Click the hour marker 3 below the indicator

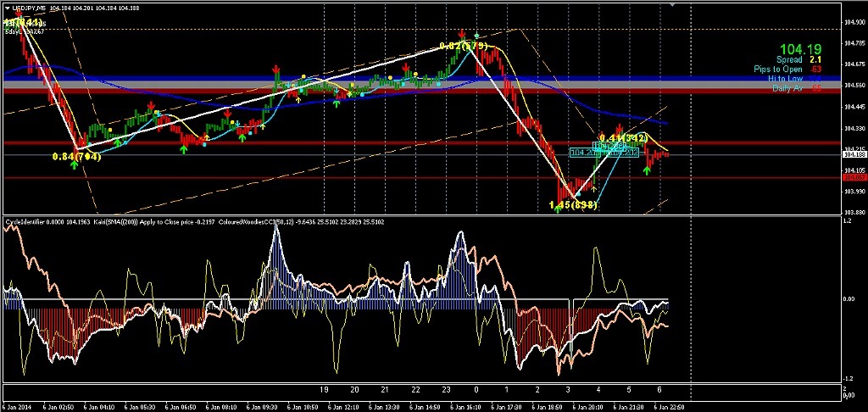[x=568, y=389]
